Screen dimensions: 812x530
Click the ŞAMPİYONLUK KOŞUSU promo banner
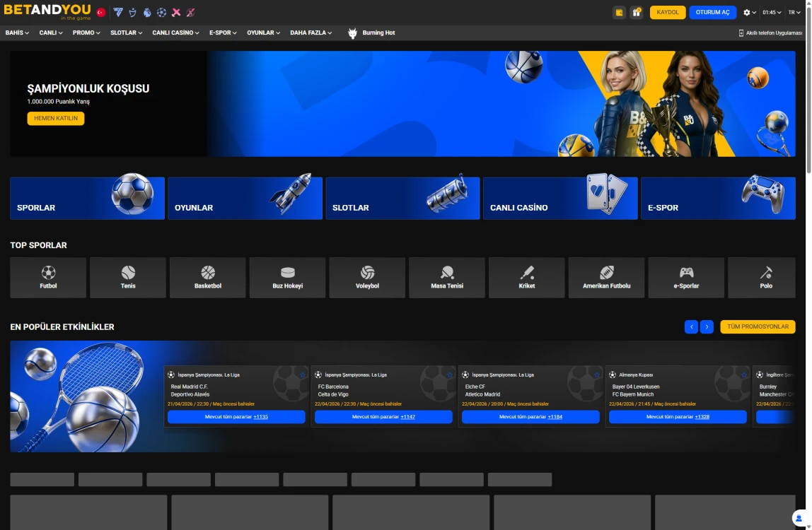click(403, 103)
